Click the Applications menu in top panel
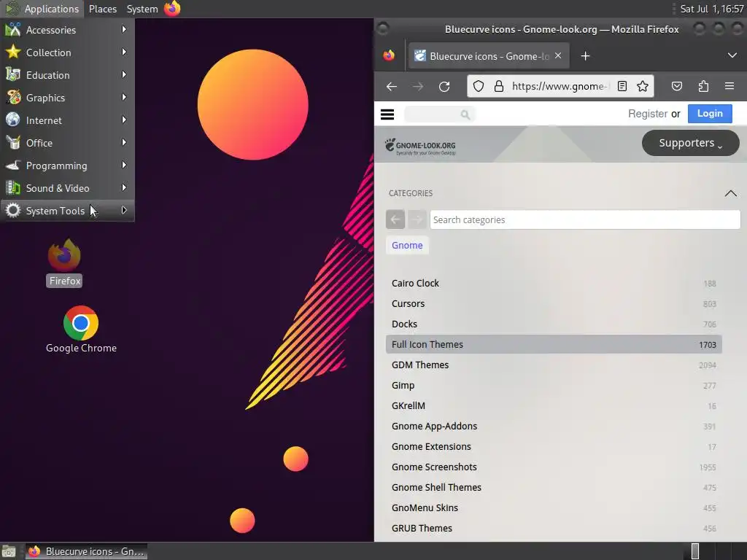The height and width of the screenshot is (560, 747). tap(42, 9)
